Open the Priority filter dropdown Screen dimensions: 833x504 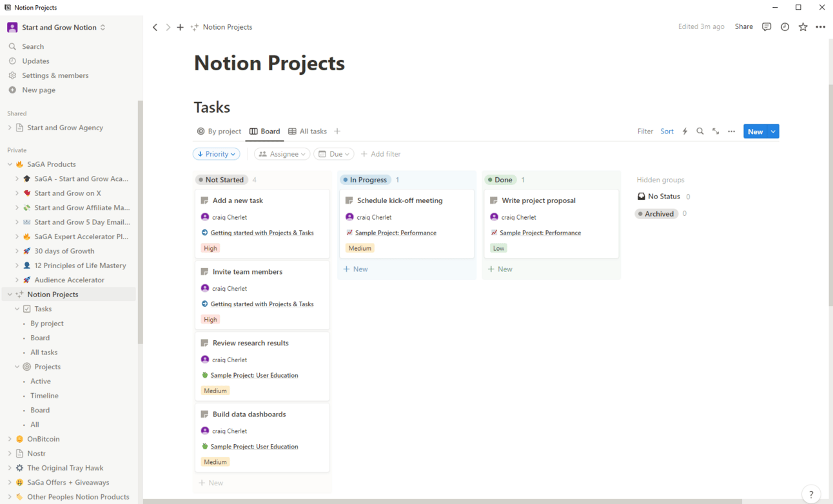click(x=217, y=154)
